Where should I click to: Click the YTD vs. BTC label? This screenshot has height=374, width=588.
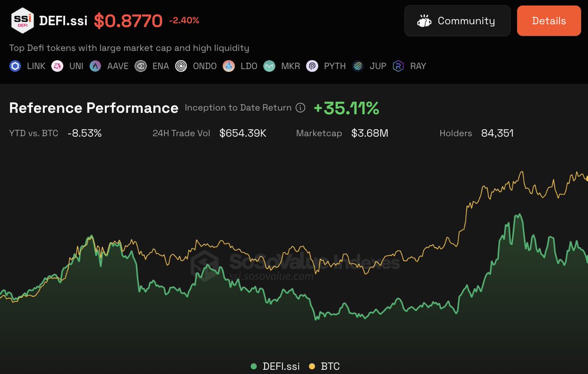point(34,133)
